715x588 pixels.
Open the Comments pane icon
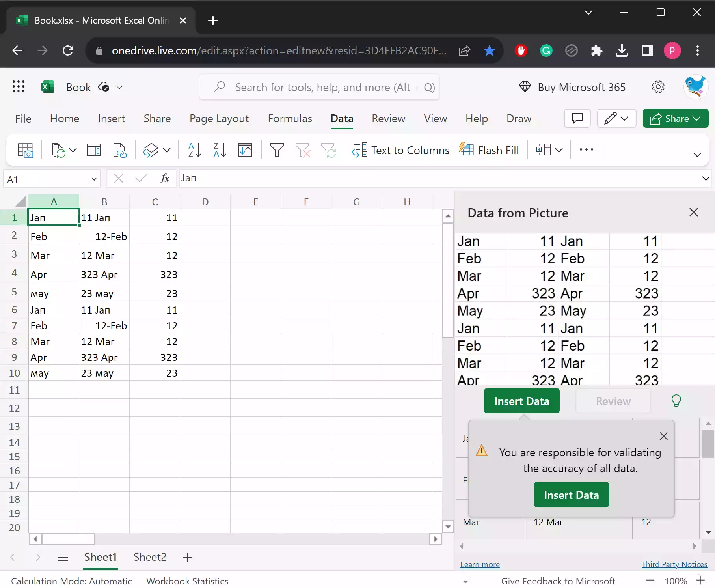click(577, 118)
